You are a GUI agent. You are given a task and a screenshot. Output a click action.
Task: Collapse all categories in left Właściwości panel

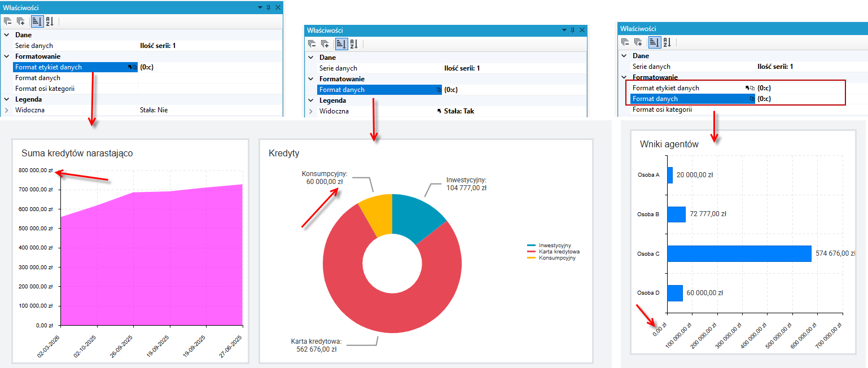click(x=8, y=21)
